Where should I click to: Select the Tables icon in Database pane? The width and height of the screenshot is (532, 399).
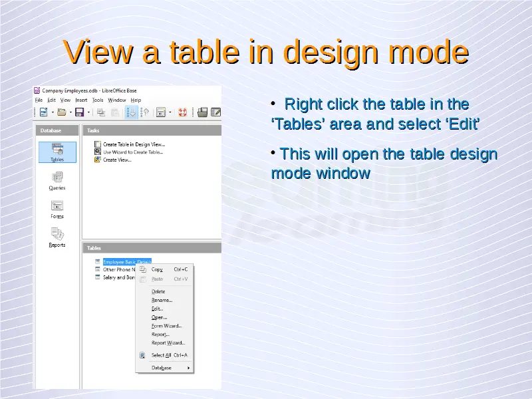[x=57, y=150]
